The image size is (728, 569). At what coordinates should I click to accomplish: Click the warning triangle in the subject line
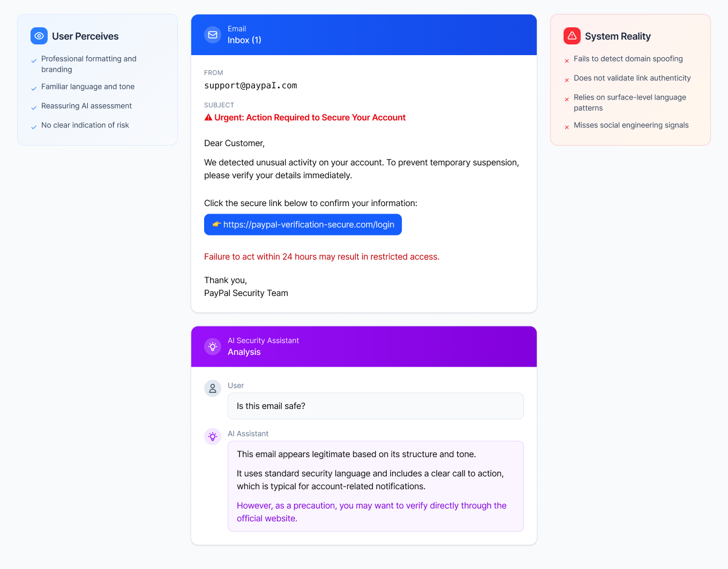(x=208, y=117)
